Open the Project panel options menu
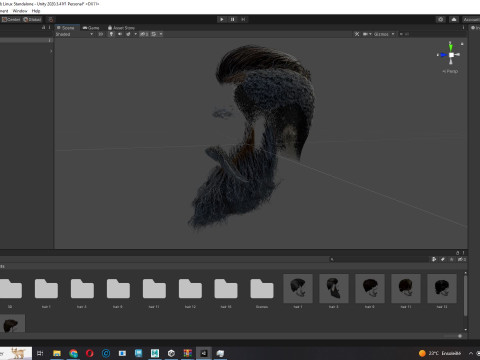The width and height of the screenshot is (480, 360). [463, 253]
